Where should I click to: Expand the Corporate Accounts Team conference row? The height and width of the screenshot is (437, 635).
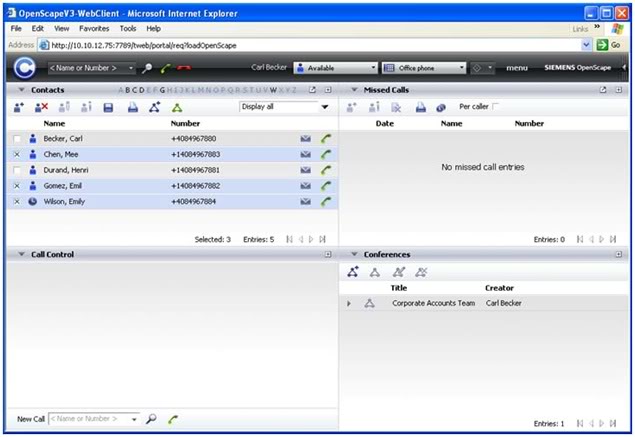point(349,303)
